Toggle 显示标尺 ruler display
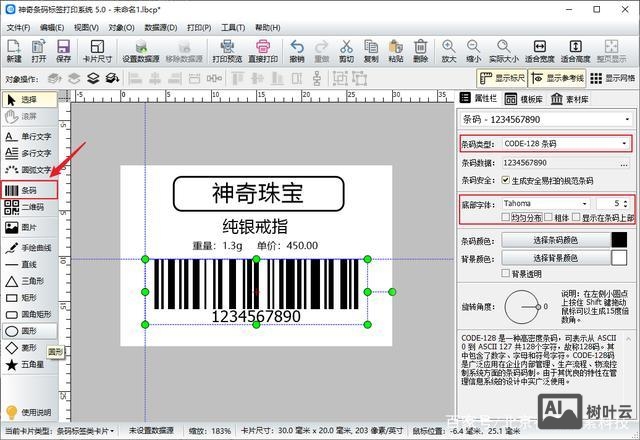640x440 pixels. 502,78
